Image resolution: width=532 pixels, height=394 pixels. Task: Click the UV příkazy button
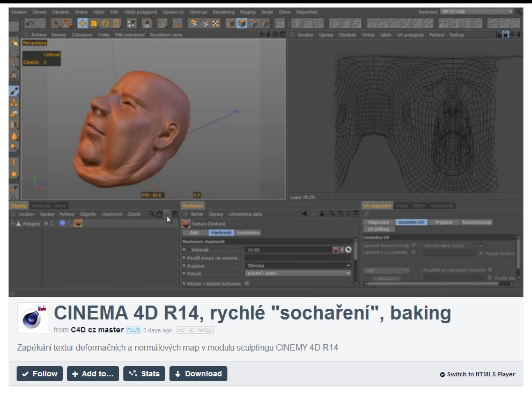379,229
